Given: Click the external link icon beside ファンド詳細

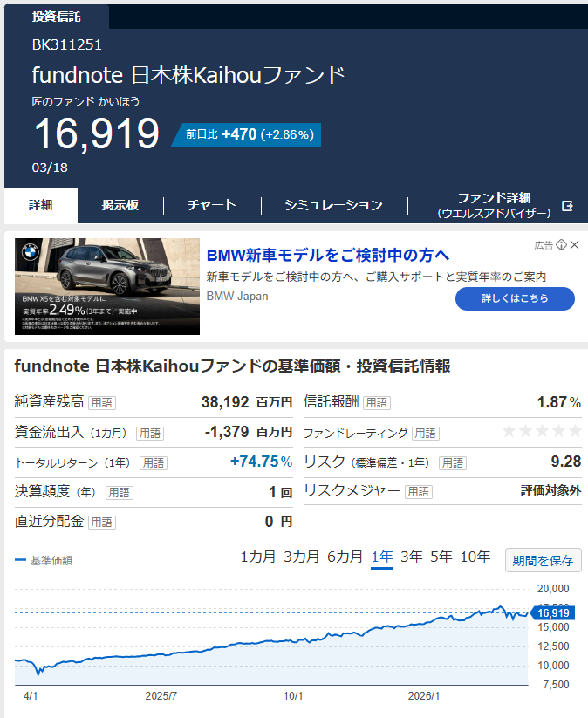Looking at the screenshot, I should (568, 206).
